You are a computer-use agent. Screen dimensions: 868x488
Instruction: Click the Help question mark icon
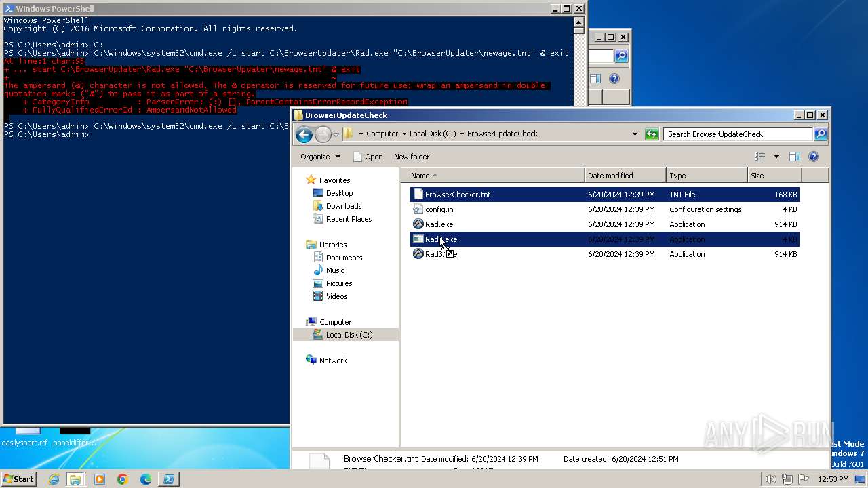coord(814,157)
